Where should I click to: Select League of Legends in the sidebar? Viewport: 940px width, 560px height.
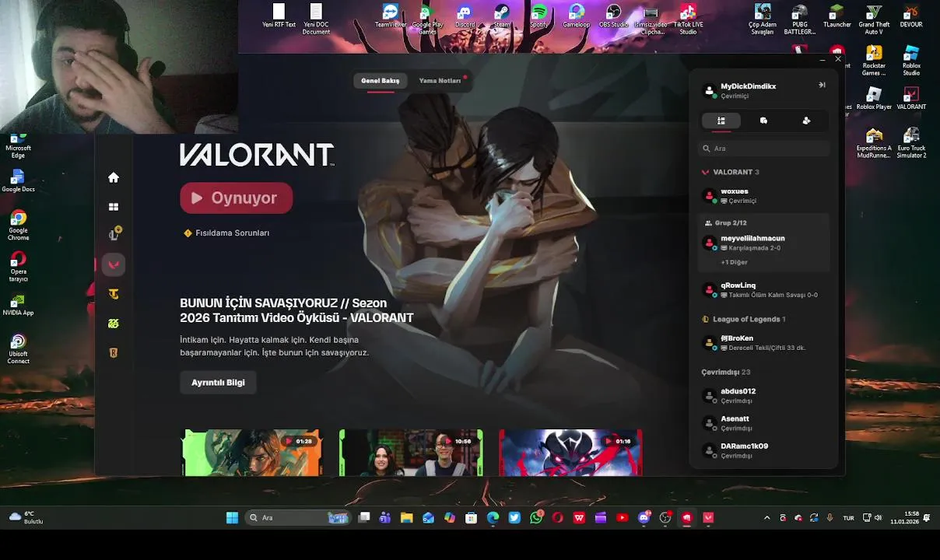[x=114, y=235]
